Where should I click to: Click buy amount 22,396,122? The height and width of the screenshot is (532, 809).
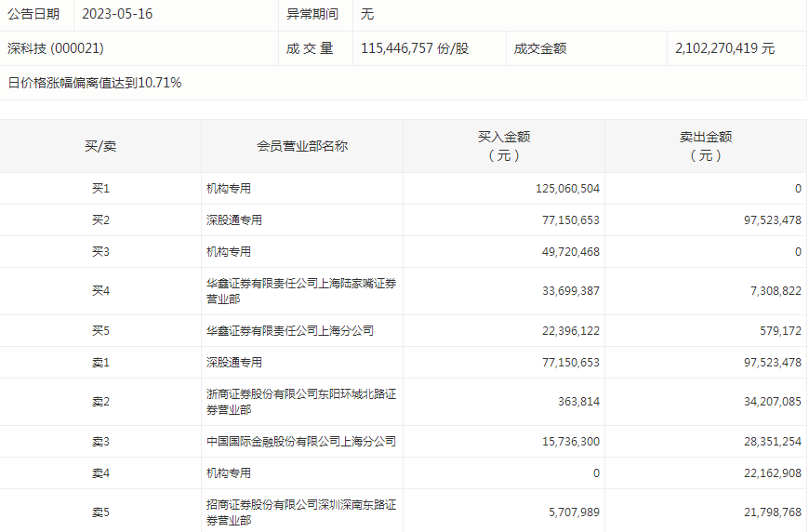tap(571, 331)
